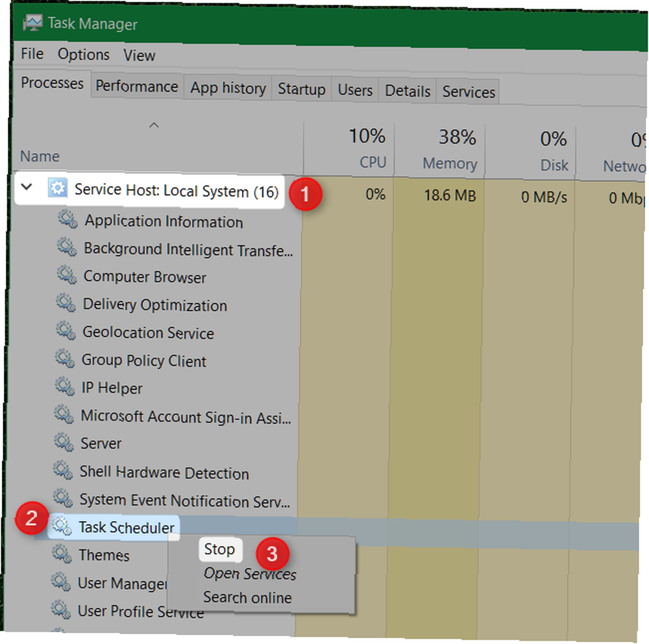The height and width of the screenshot is (644, 649).
Task: Select the Computer Browser service
Action: coord(145,277)
